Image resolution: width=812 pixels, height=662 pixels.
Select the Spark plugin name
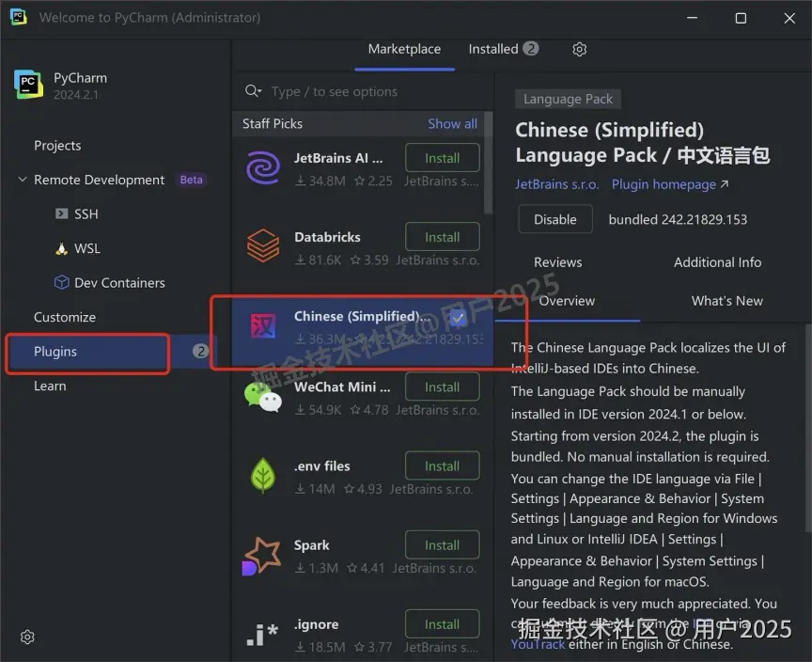pyautogui.click(x=312, y=545)
